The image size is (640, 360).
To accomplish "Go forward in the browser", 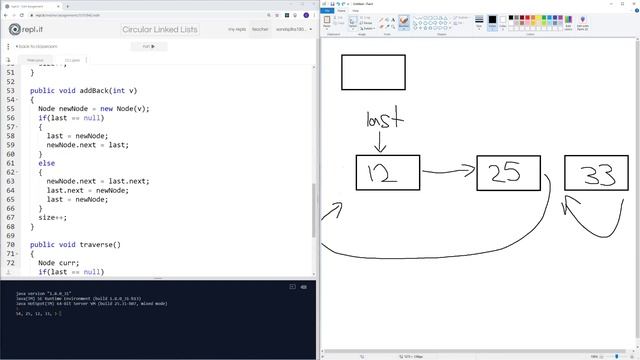I will [13, 15].
